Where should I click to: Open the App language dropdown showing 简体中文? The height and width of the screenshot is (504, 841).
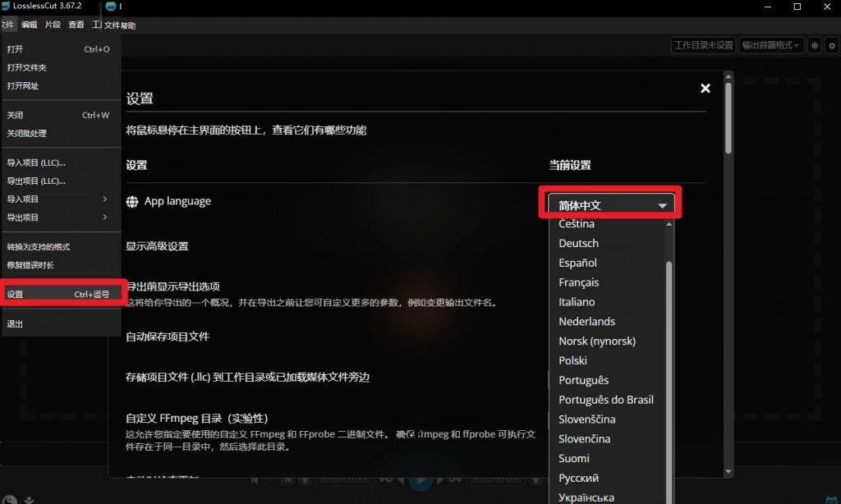[610, 203]
